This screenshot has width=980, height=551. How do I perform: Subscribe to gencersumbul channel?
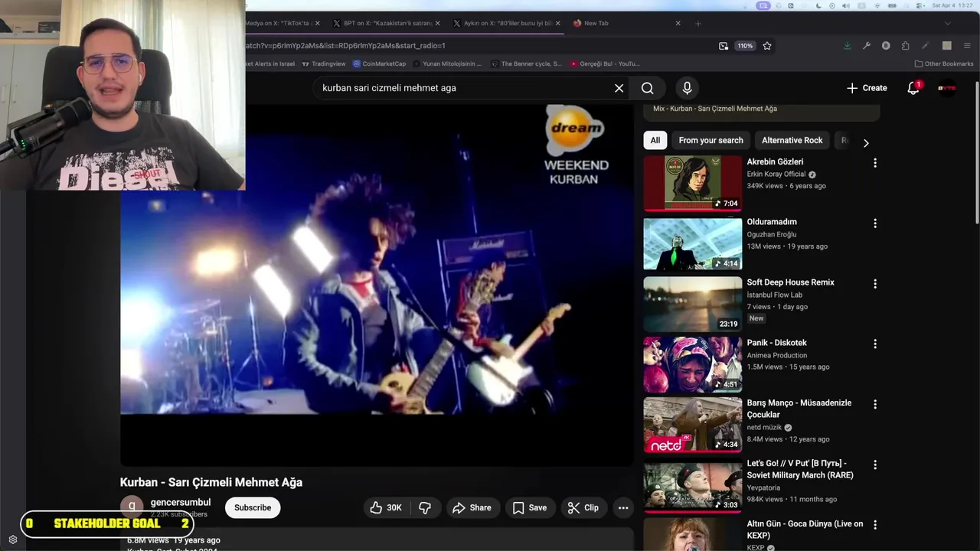(x=253, y=507)
